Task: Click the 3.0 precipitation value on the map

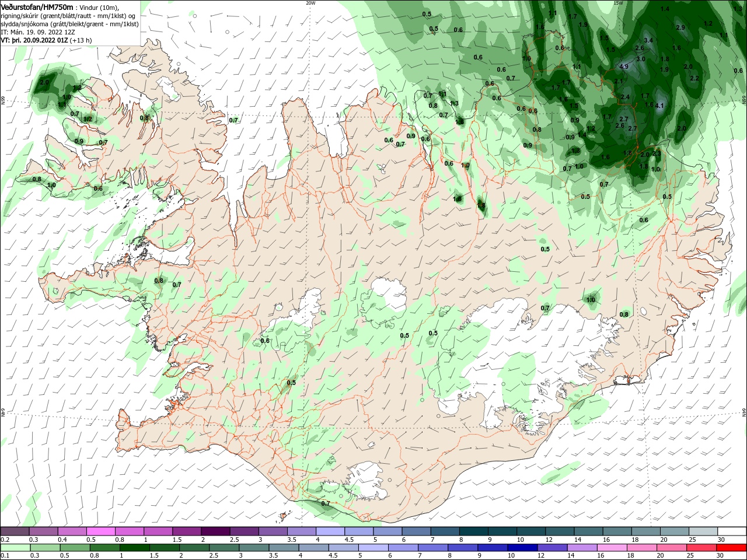Action: coord(641,59)
